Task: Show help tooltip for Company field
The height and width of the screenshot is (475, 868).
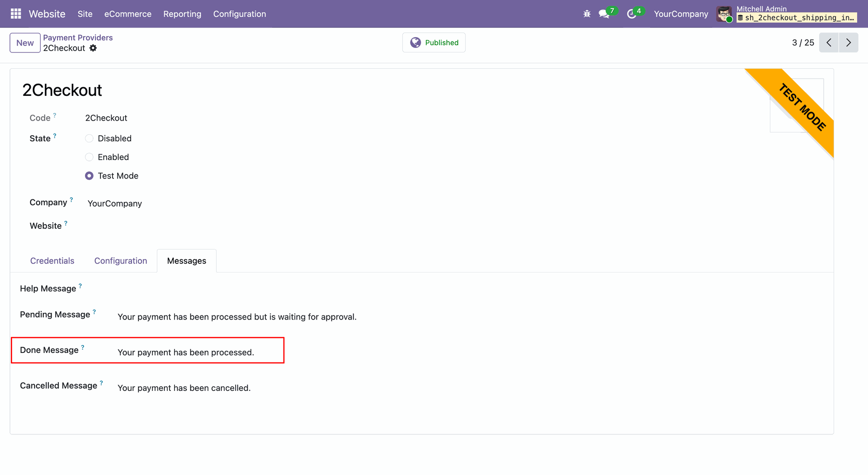Action: coord(71,199)
